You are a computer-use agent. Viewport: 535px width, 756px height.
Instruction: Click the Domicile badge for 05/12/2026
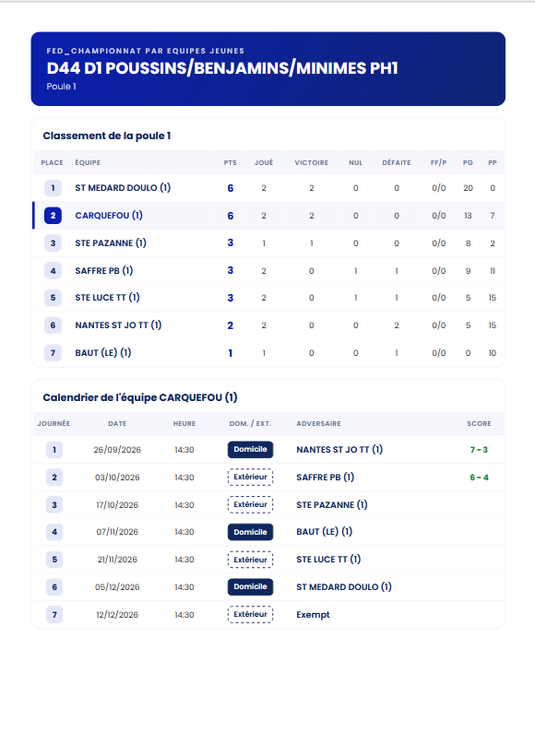(250, 586)
